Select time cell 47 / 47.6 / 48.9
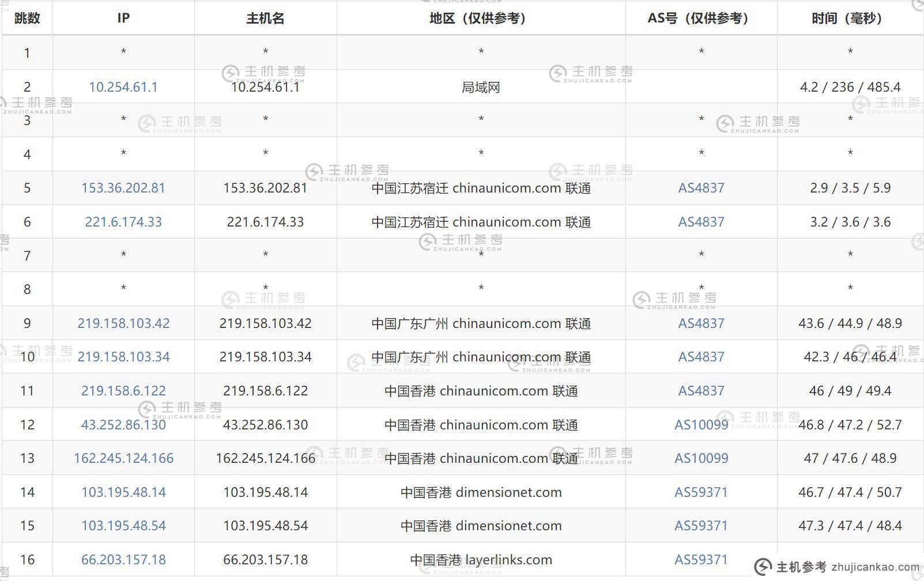 tap(850, 458)
